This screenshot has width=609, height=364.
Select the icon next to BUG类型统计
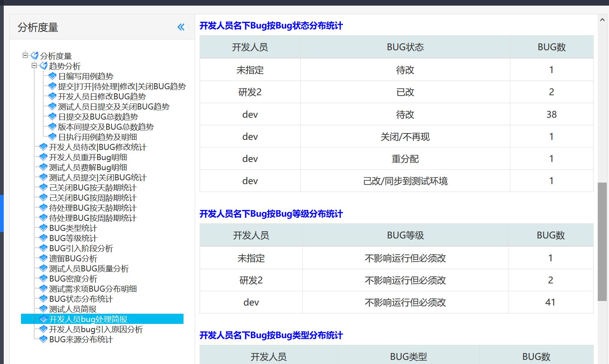[43, 228]
